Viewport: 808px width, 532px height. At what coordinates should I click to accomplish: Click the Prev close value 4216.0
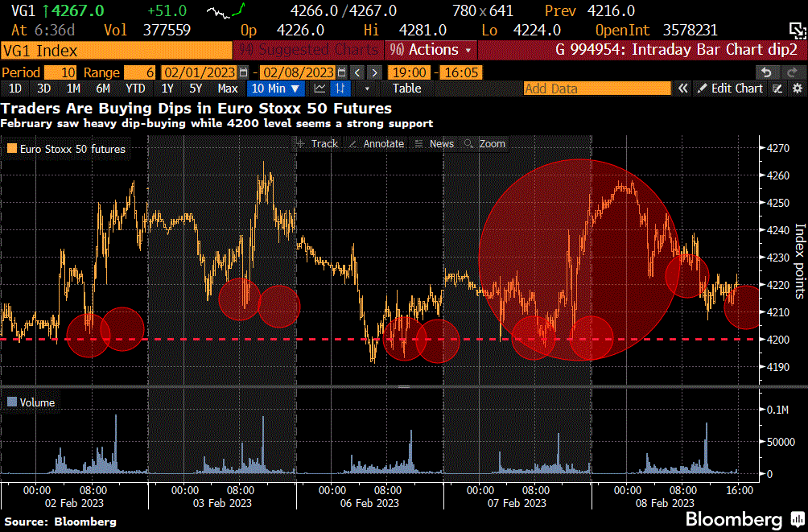coord(611,10)
